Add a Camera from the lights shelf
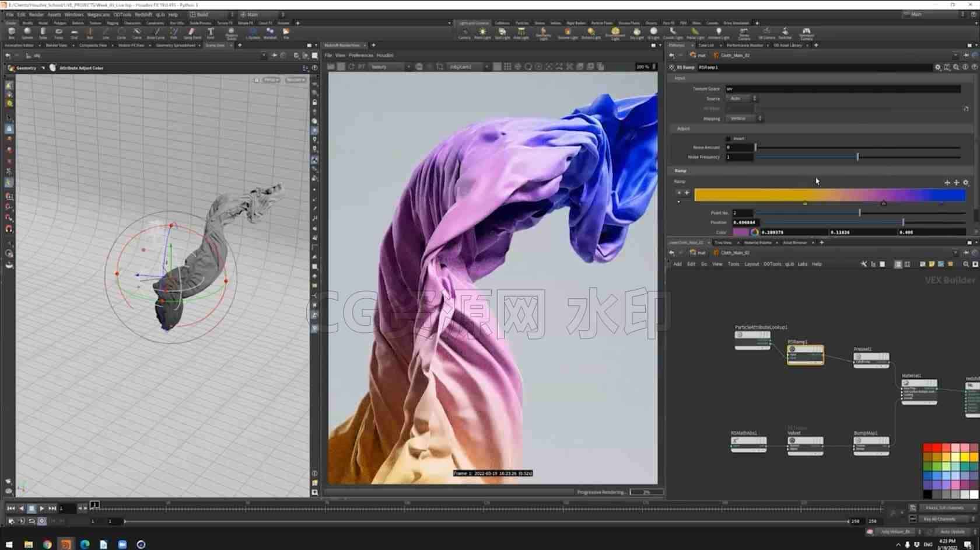This screenshot has height=550, width=980. [x=464, y=33]
